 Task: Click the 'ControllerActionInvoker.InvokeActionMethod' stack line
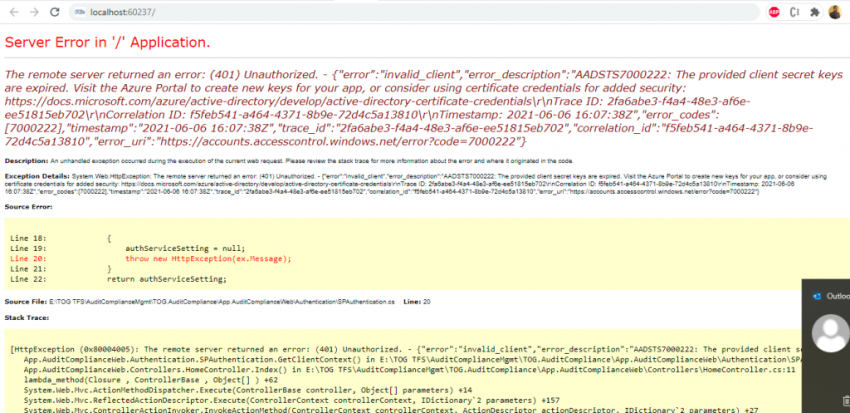click(x=391, y=410)
